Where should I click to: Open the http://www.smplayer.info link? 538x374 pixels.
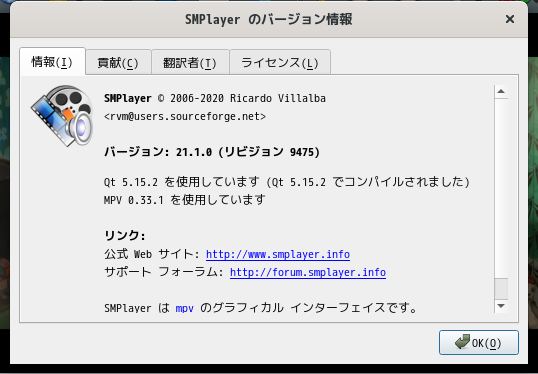click(x=278, y=254)
